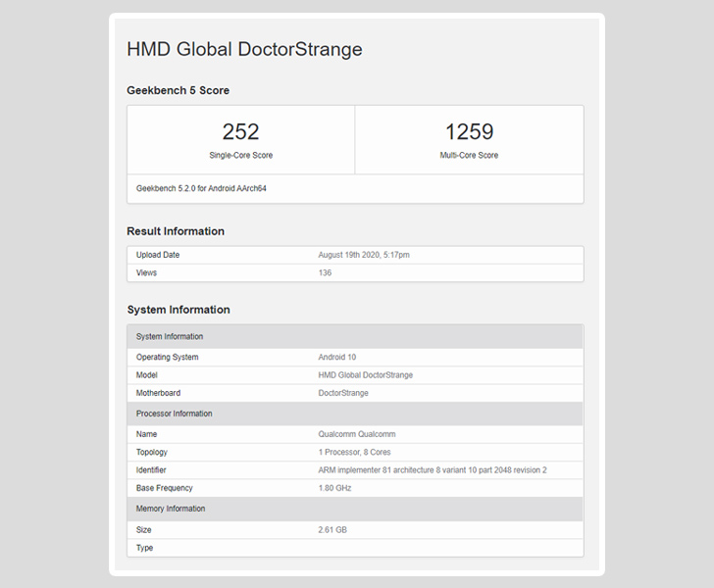
Task: Select the single-core score value 252
Action: point(240,132)
